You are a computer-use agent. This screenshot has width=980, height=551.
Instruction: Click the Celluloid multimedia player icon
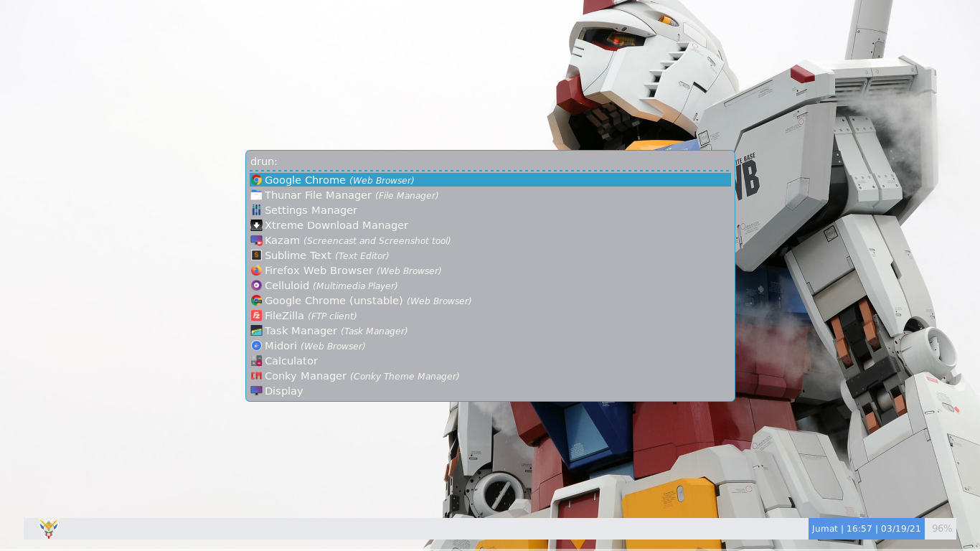[x=256, y=286]
